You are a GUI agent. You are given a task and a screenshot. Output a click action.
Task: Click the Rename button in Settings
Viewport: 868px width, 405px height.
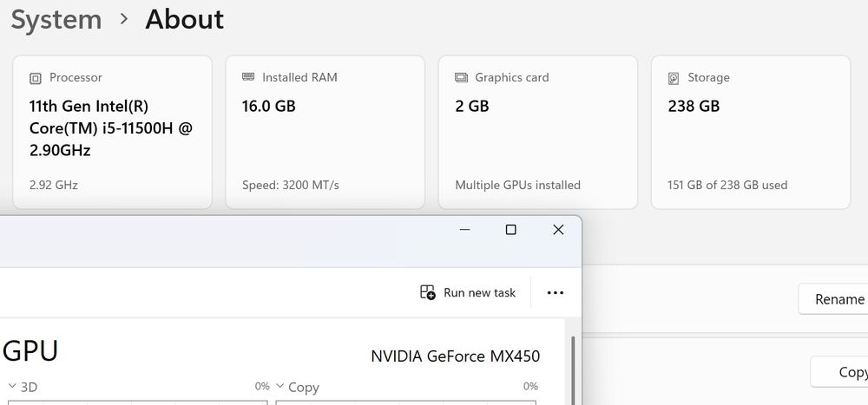pos(833,299)
